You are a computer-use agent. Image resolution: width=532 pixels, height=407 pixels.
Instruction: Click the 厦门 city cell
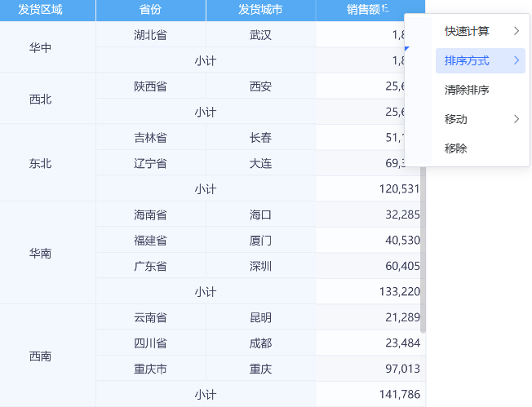point(260,240)
